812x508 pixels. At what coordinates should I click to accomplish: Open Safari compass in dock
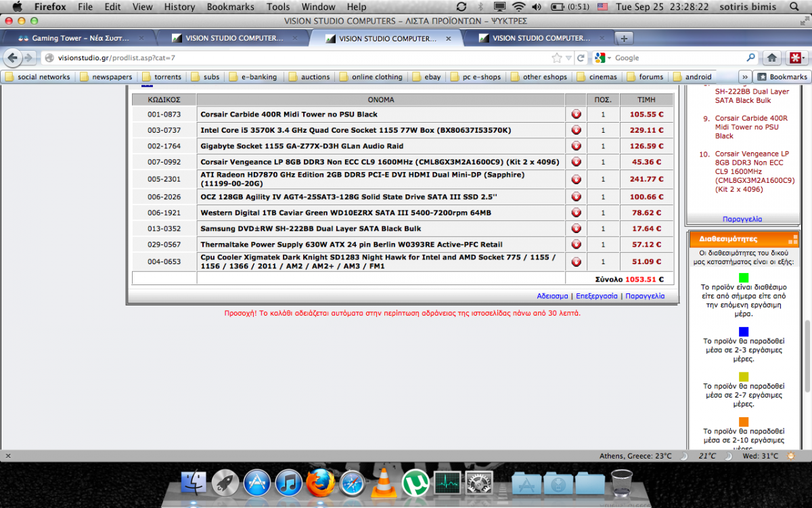[x=353, y=483]
